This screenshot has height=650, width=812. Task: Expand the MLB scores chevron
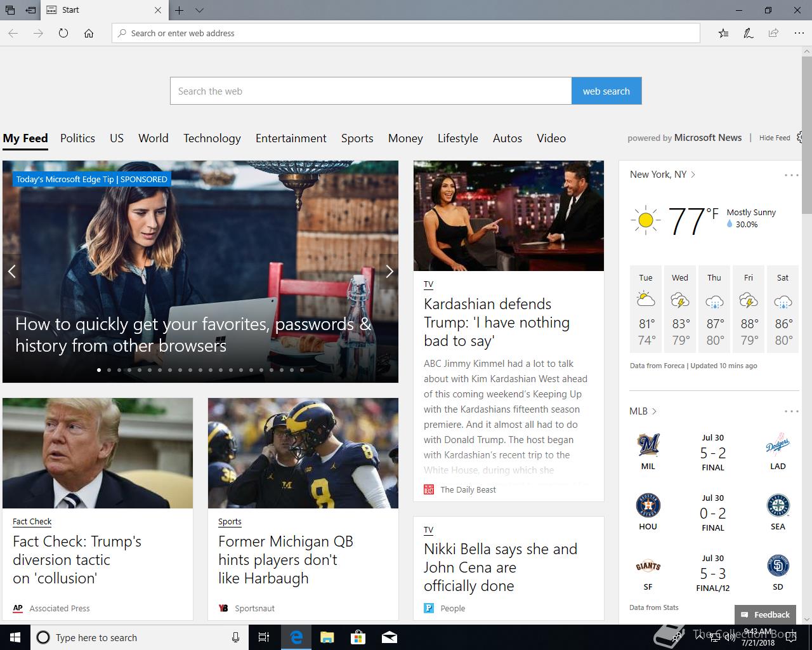(654, 411)
